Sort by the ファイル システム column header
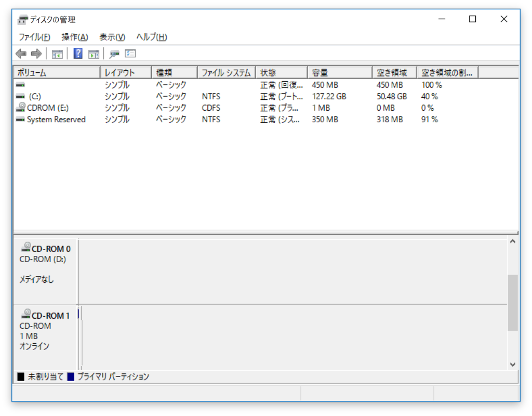This screenshot has width=532, height=416. [x=227, y=72]
